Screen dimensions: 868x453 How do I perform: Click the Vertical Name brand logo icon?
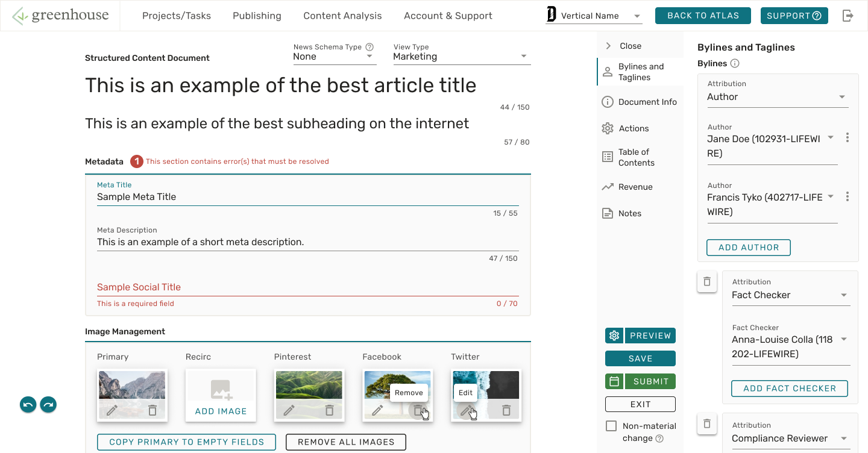[551, 15]
